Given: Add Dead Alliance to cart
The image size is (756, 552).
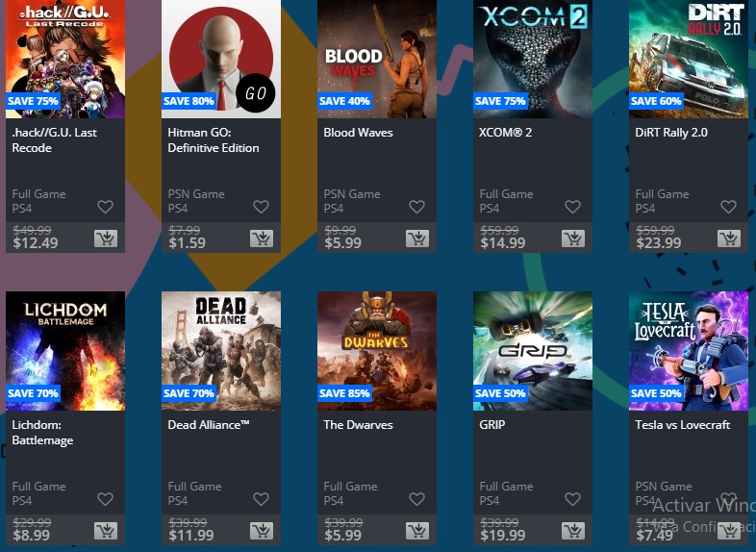Looking at the screenshot, I should click(x=262, y=531).
